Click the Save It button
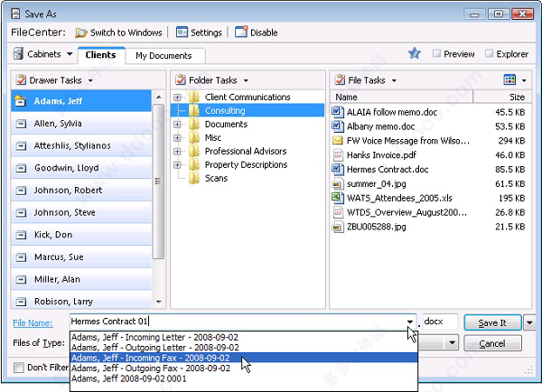Image resolution: width=542 pixels, height=392 pixels. [492, 322]
